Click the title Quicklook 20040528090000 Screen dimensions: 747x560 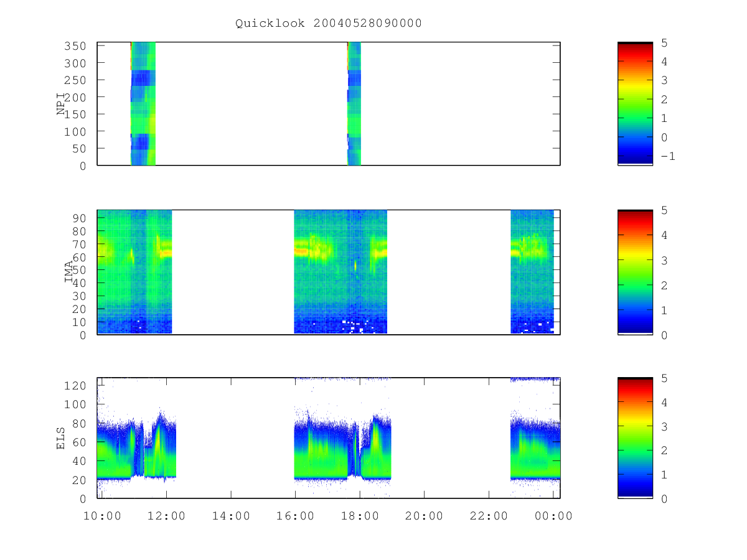[329, 24]
